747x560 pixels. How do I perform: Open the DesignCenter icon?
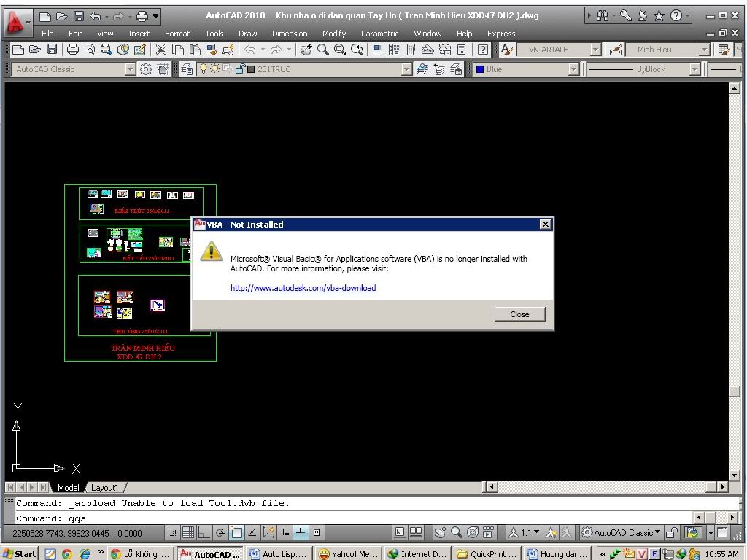coord(395,50)
